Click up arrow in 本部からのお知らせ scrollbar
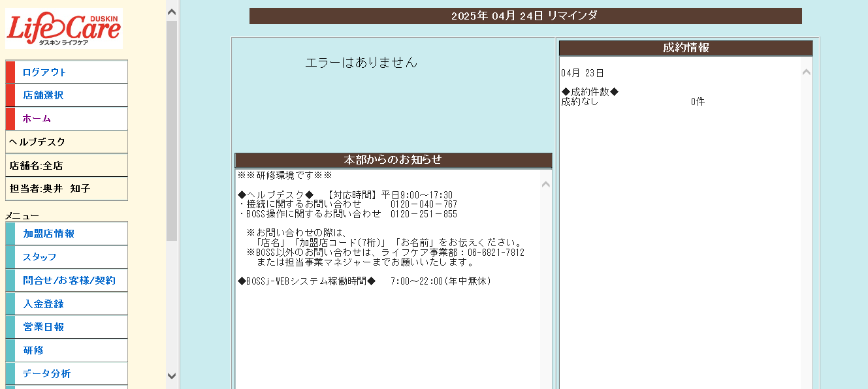 [x=546, y=185]
